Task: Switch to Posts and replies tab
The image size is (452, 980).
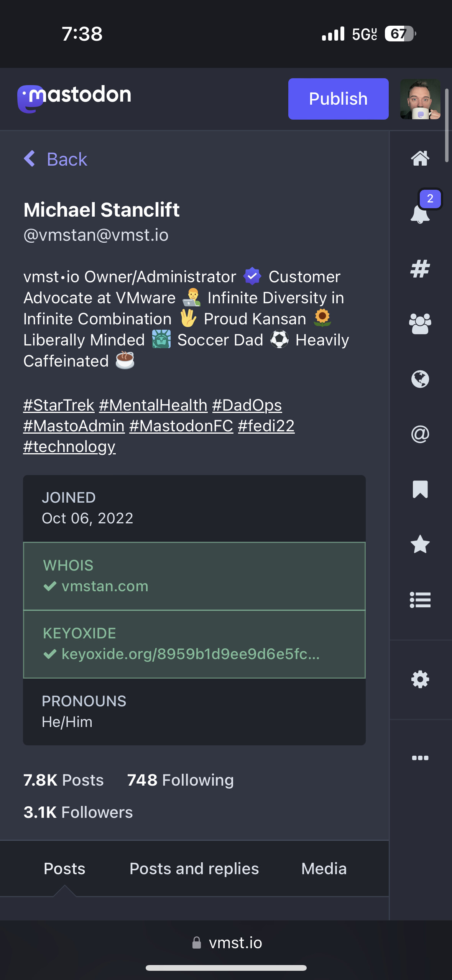Action: [194, 868]
